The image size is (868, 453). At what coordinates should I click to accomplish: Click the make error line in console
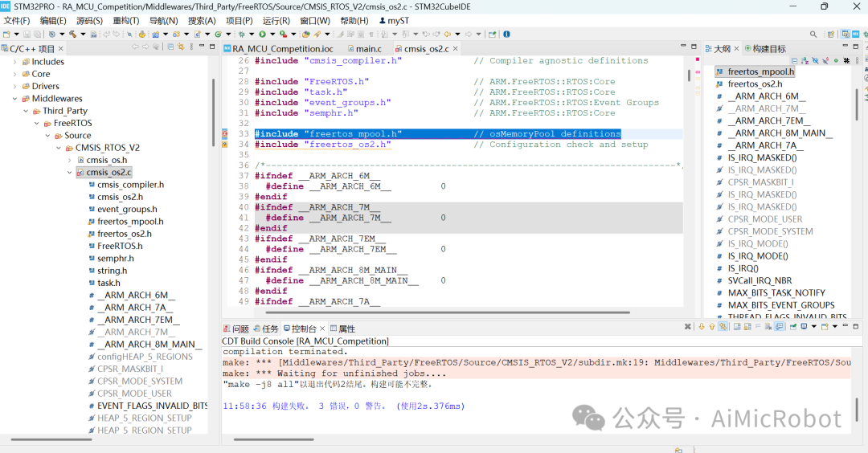click(536, 363)
